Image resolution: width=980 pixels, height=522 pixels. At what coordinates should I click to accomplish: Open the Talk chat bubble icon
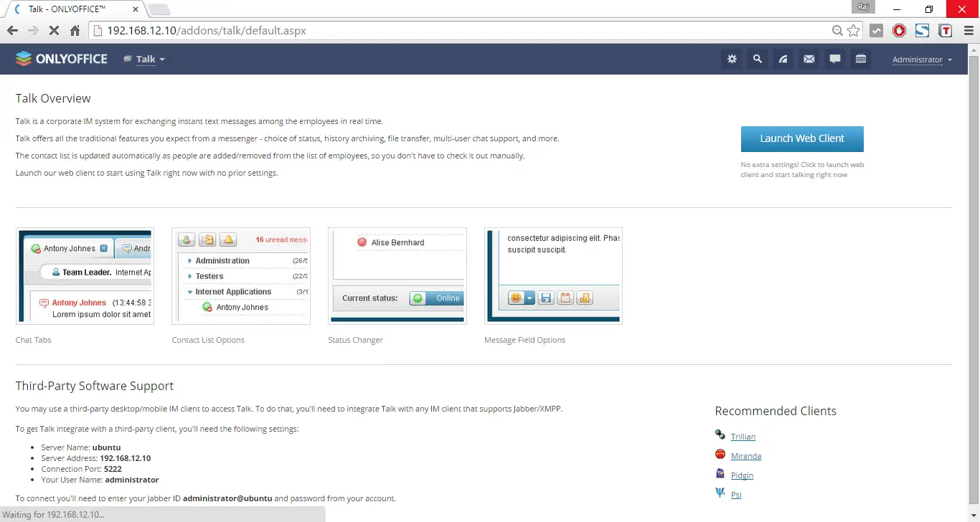(x=835, y=59)
